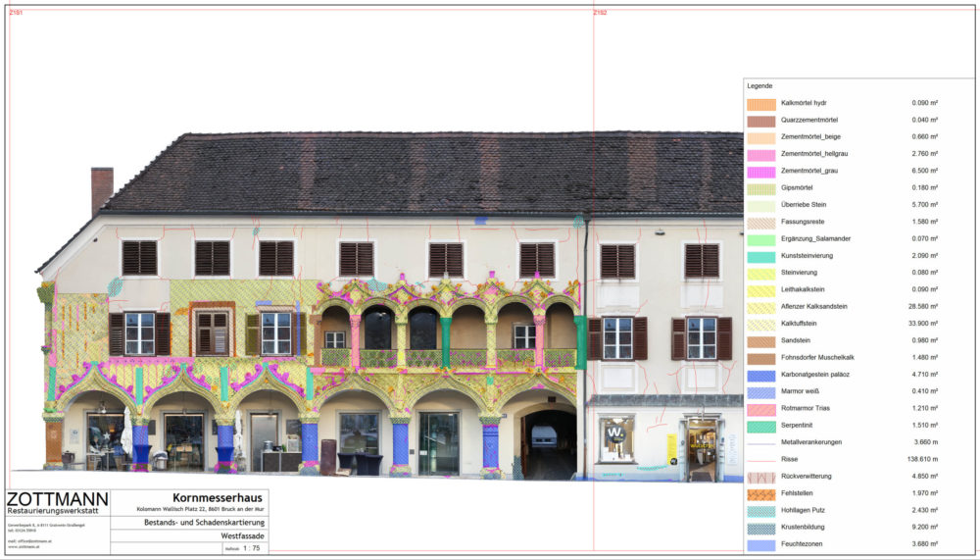Select the '5.700 m²' Überriebe Stein value
980x560 pixels.
tap(925, 205)
